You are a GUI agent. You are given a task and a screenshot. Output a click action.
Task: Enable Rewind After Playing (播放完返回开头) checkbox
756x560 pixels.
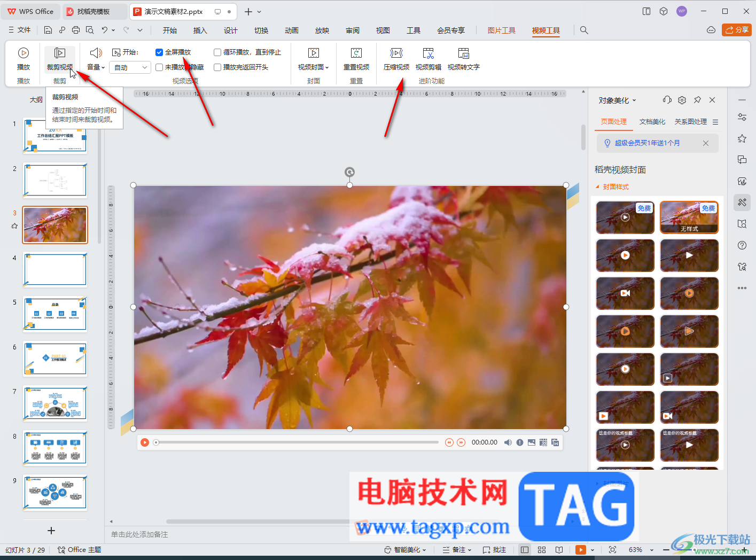click(x=217, y=67)
